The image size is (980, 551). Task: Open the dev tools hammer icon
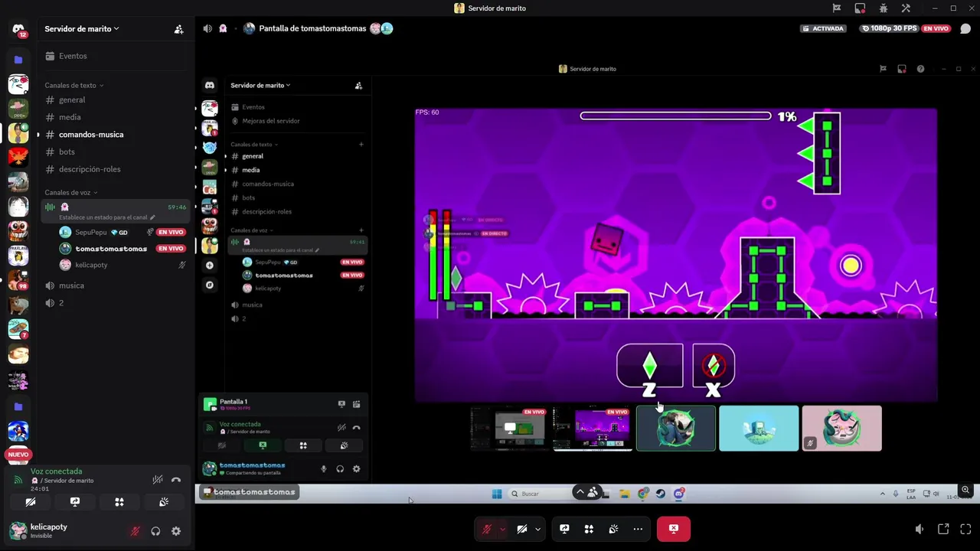(x=906, y=8)
